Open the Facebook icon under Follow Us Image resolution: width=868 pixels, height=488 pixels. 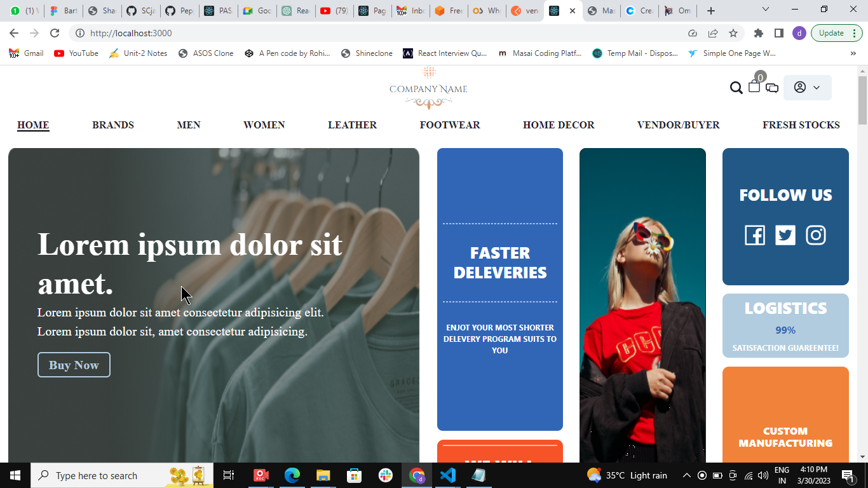755,235
